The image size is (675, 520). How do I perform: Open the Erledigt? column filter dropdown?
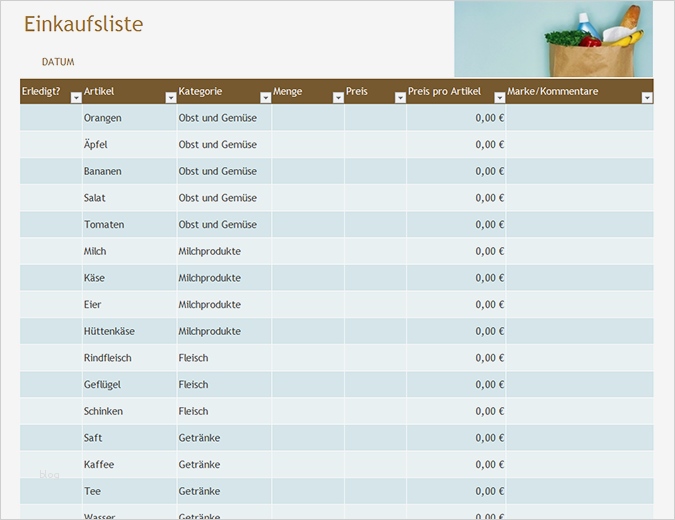76,98
